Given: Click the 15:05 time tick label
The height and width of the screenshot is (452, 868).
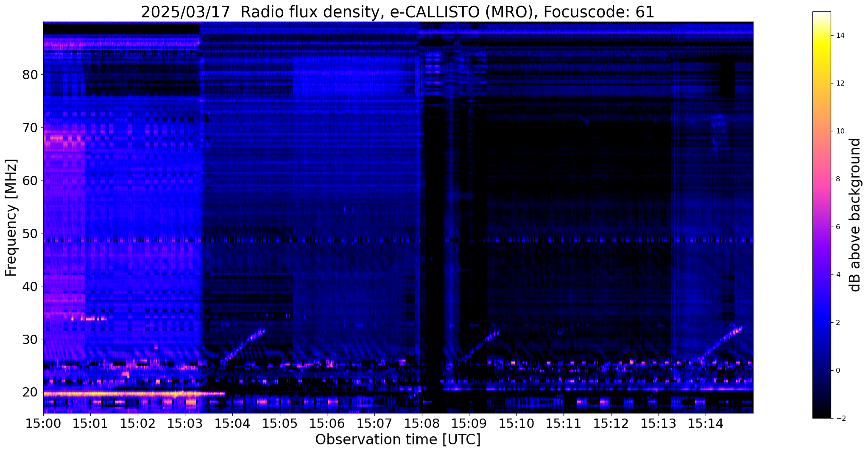Looking at the screenshot, I should pos(280,423).
